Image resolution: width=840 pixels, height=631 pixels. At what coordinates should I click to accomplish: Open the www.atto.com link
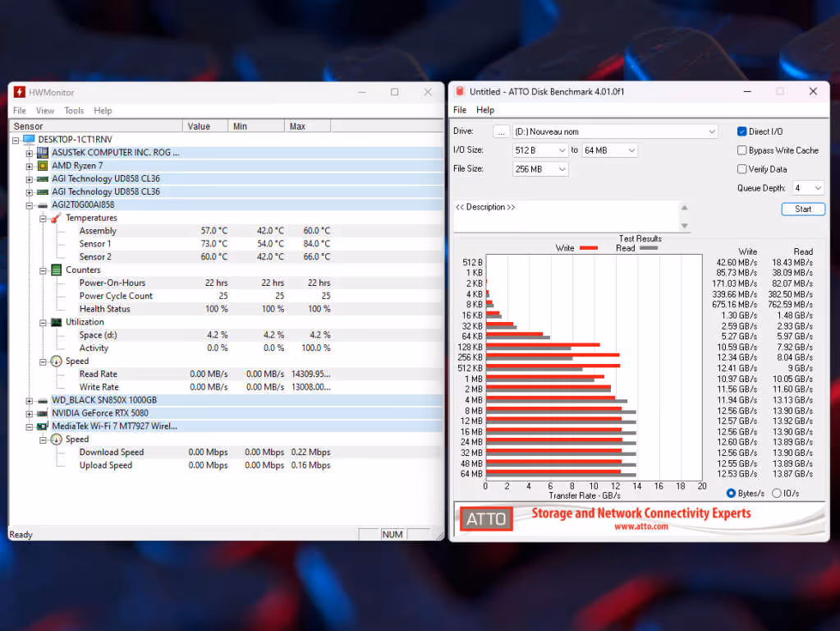point(641,527)
